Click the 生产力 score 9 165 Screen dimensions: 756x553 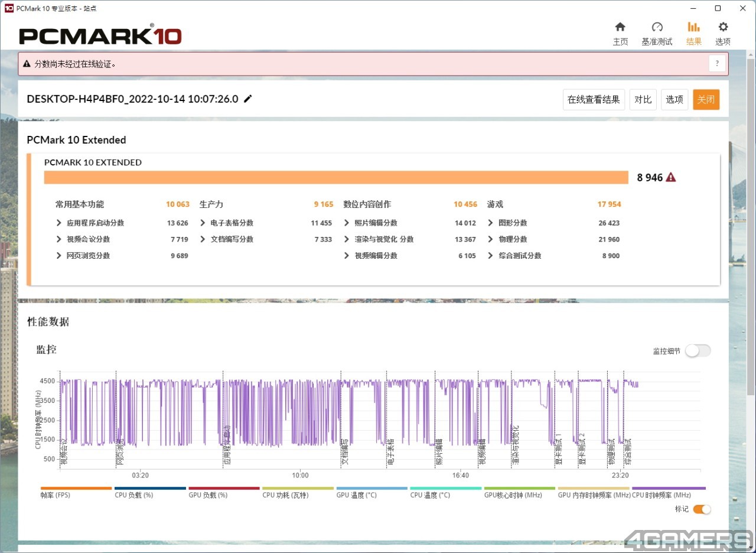coord(324,204)
